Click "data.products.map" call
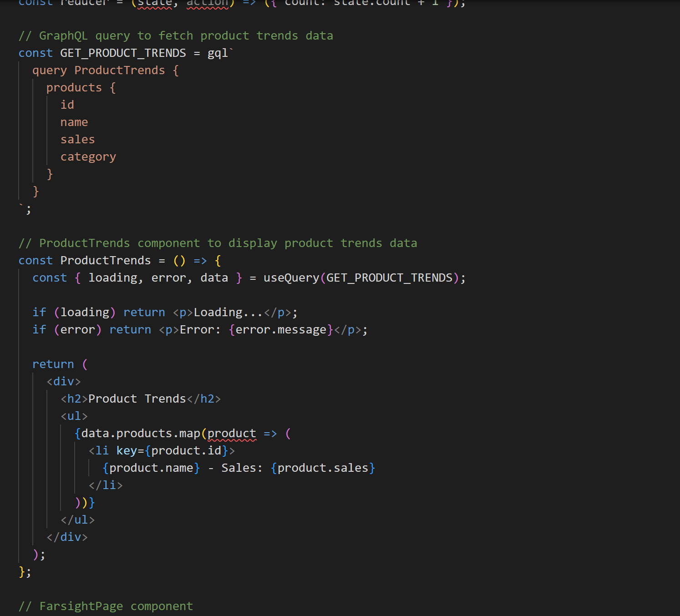 click(141, 434)
